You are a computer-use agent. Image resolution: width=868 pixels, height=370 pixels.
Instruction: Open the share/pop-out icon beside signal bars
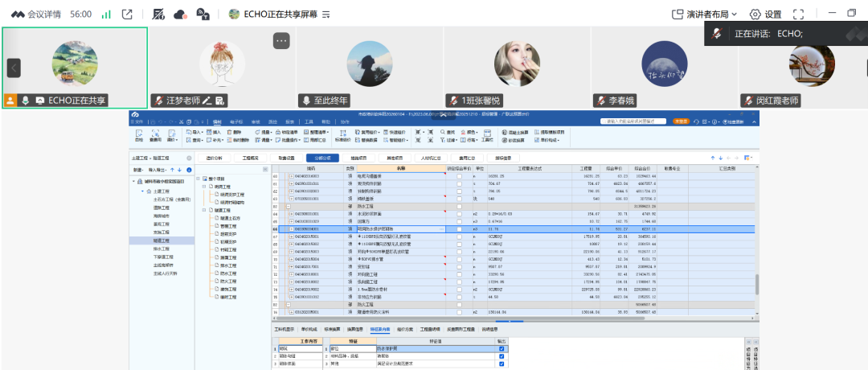(127, 14)
